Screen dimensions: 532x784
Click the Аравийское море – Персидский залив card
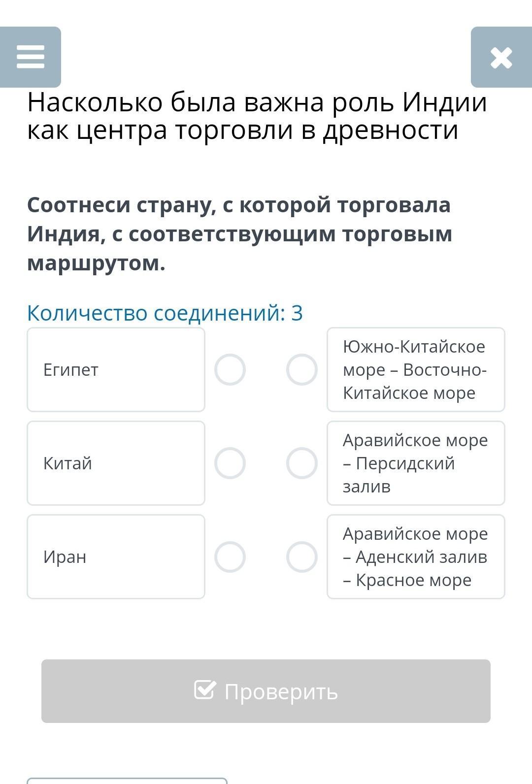pyautogui.click(x=416, y=463)
